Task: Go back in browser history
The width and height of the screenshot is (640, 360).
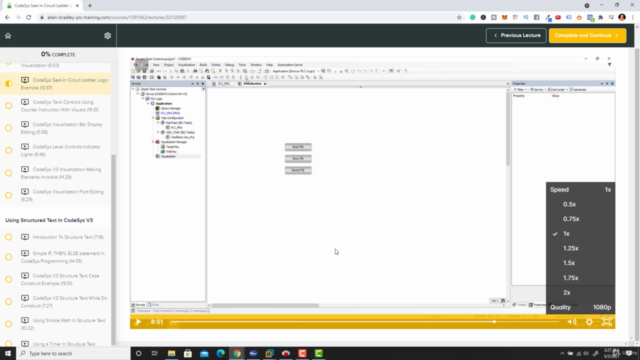Action: pos(7,18)
